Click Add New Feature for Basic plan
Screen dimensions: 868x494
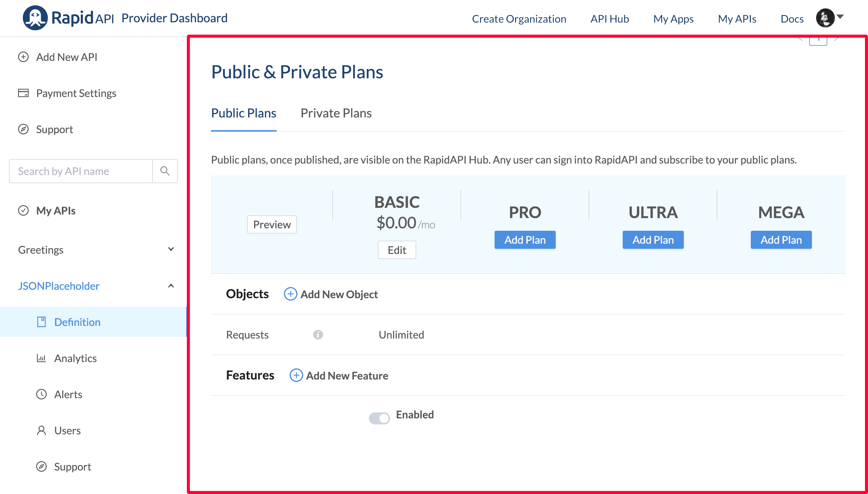[339, 375]
